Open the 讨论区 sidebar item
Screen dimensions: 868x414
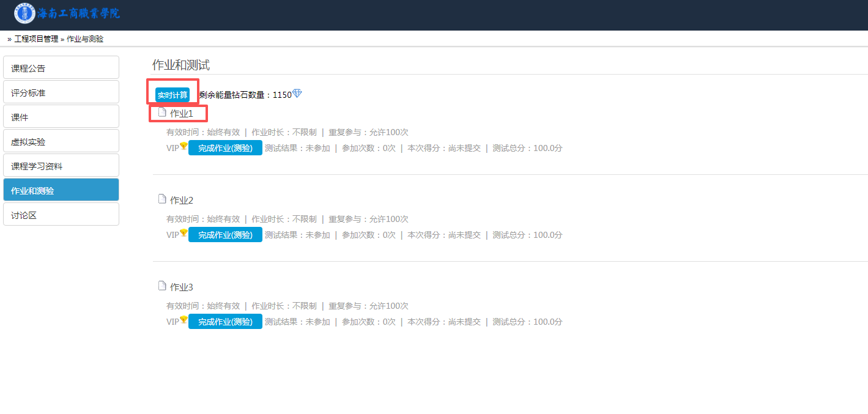tap(61, 214)
